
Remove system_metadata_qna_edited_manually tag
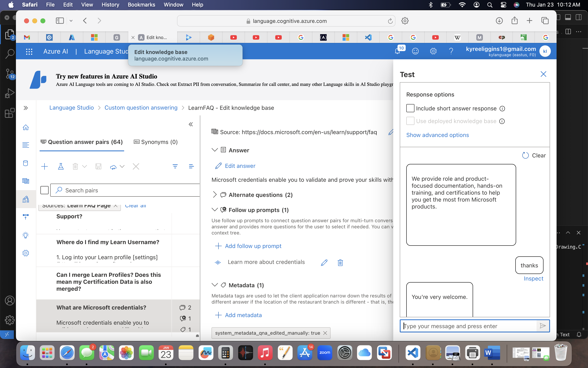(x=325, y=333)
